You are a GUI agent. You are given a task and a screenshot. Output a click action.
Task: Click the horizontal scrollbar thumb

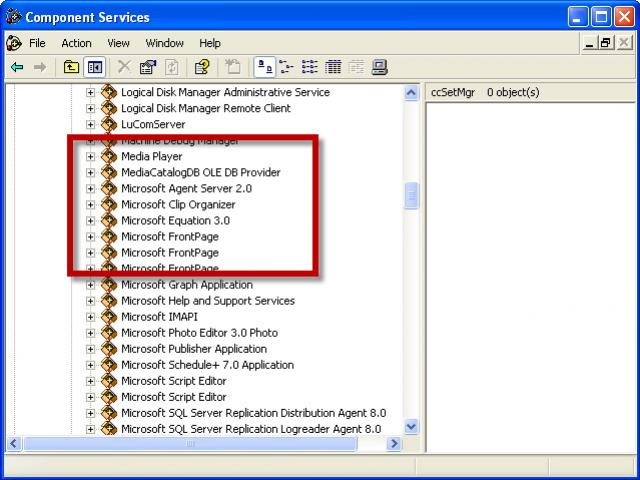click(190, 443)
